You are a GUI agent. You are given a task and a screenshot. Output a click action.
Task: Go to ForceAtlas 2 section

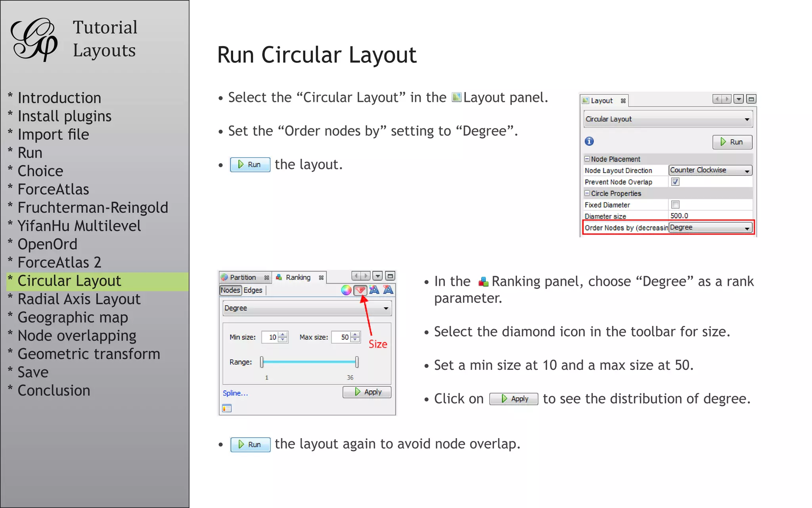pos(59,262)
